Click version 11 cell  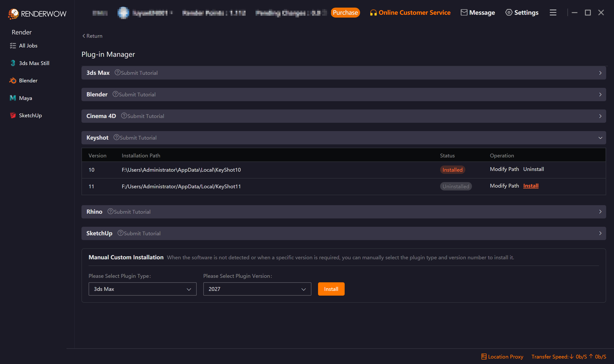91,186
